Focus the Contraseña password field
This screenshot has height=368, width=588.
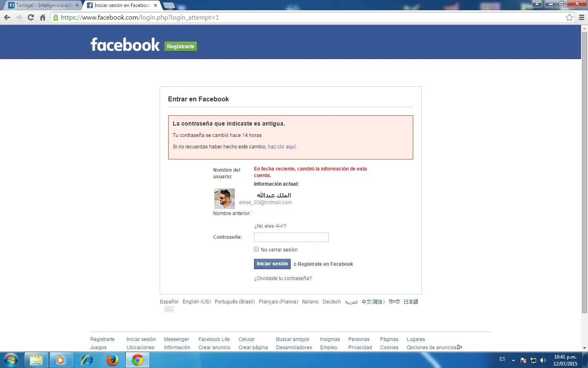tap(291, 237)
